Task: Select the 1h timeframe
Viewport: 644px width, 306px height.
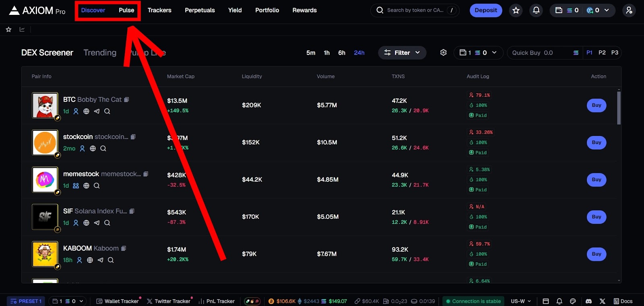Action: (x=327, y=53)
